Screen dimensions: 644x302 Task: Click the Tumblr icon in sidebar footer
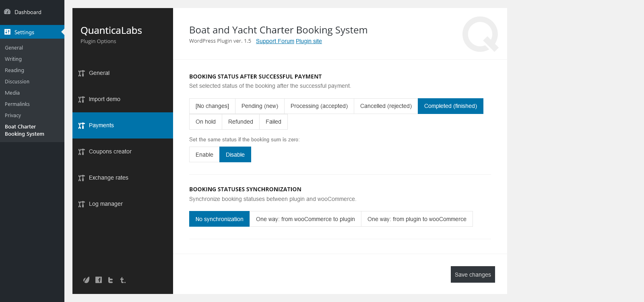[123, 280]
